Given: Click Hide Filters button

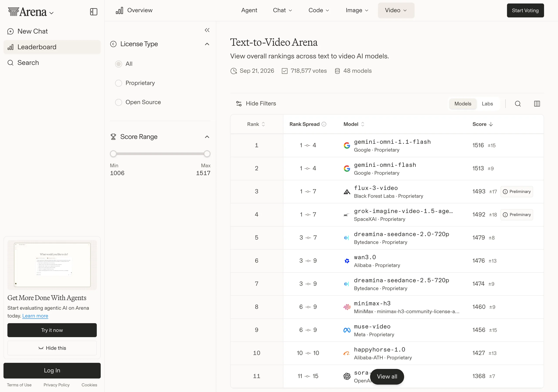Looking at the screenshot, I should pos(256,104).
